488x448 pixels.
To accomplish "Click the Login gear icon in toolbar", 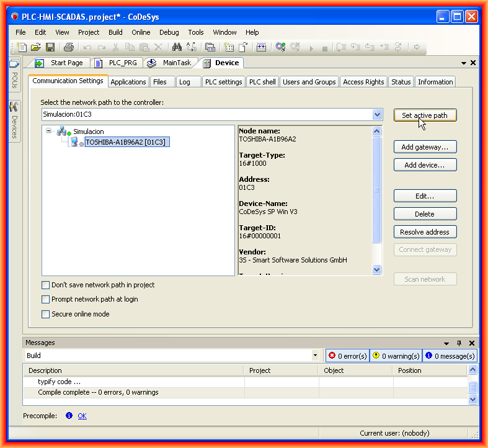I will coord(280,47).
